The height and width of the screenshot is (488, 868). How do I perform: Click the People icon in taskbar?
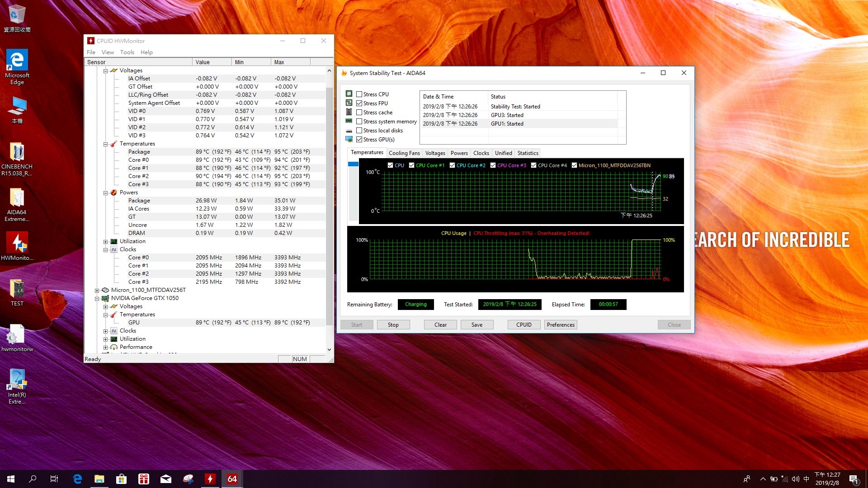tap(747, 479)
